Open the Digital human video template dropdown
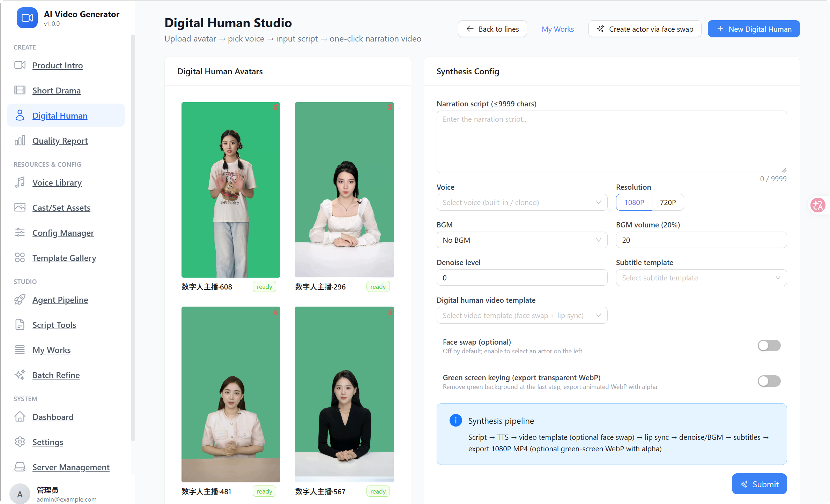Image resolution: width=830 pixels, height=504 pixels. (x=522, y=315)
